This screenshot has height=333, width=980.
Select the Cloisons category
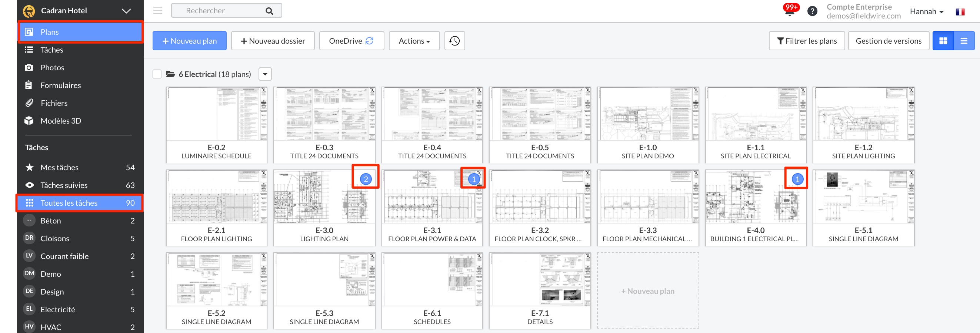[80, 238]
